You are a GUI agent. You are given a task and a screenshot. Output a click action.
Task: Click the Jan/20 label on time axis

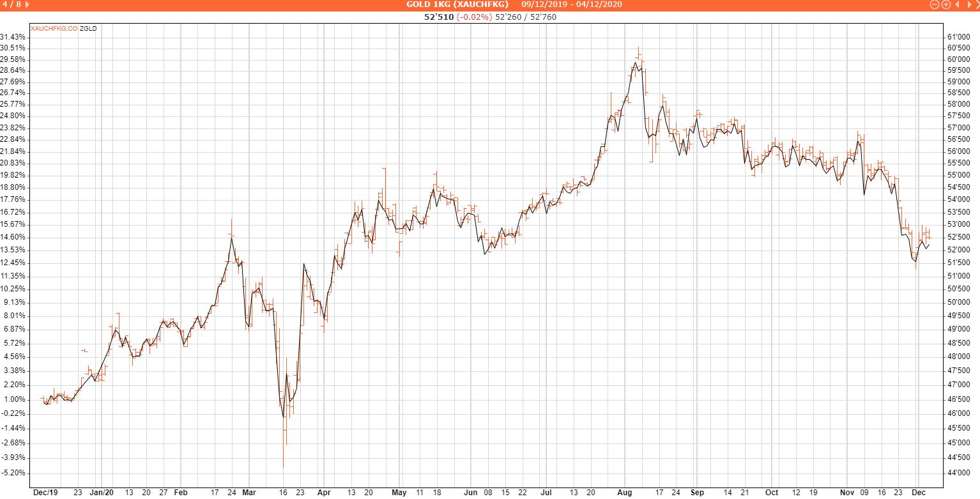point(101,493)
